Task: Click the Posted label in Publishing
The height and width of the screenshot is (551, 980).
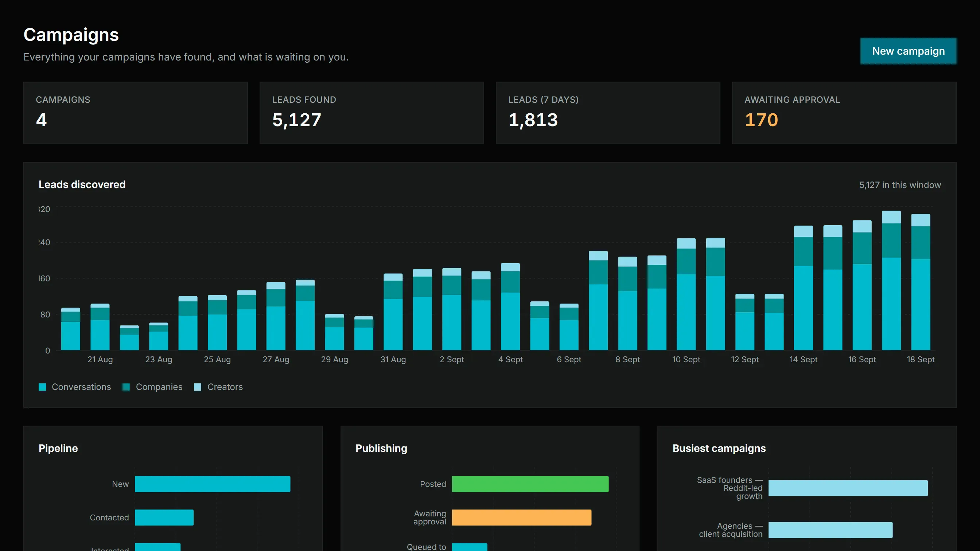Action: [433, 484]
